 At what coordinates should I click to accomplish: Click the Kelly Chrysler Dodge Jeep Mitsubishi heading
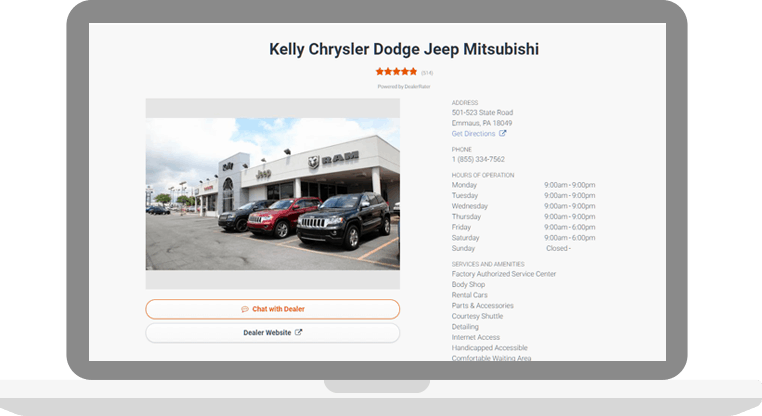(404, 49)
